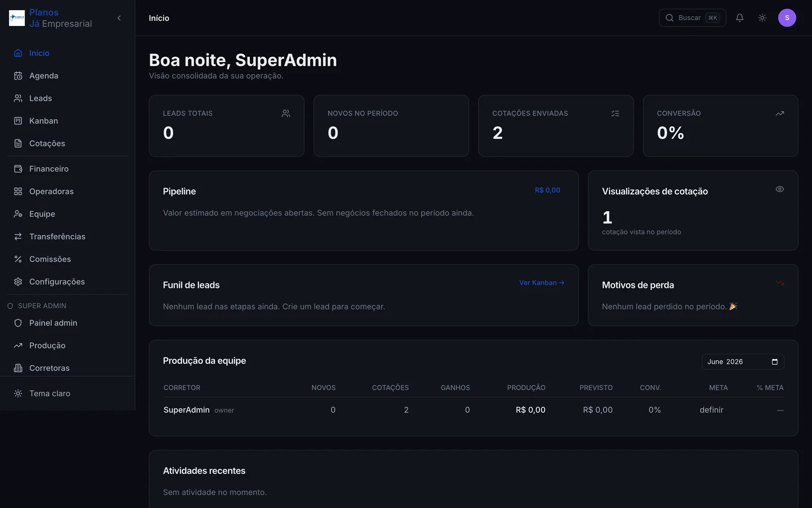Click the Produção column header
812x508 pixels.
click(x=526, y=388)
